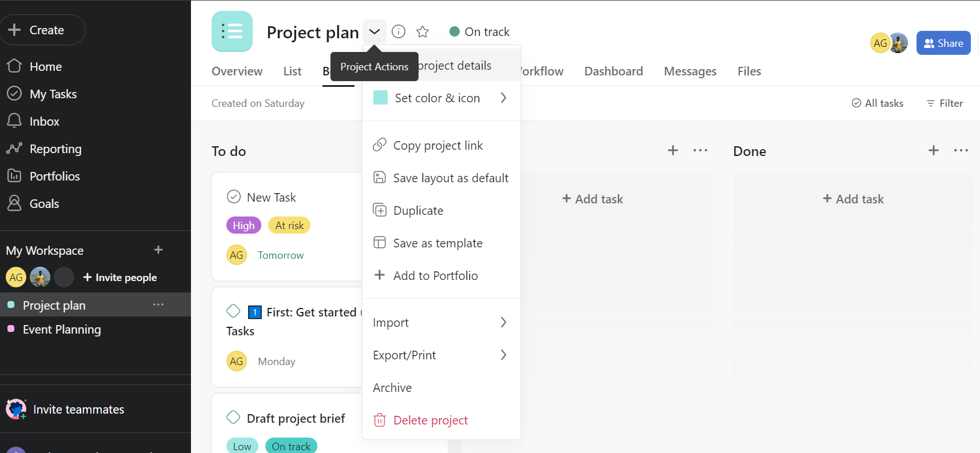Click the Goals sidebar icon
This screenshot has width=980, height=453.
click(14, 203)
